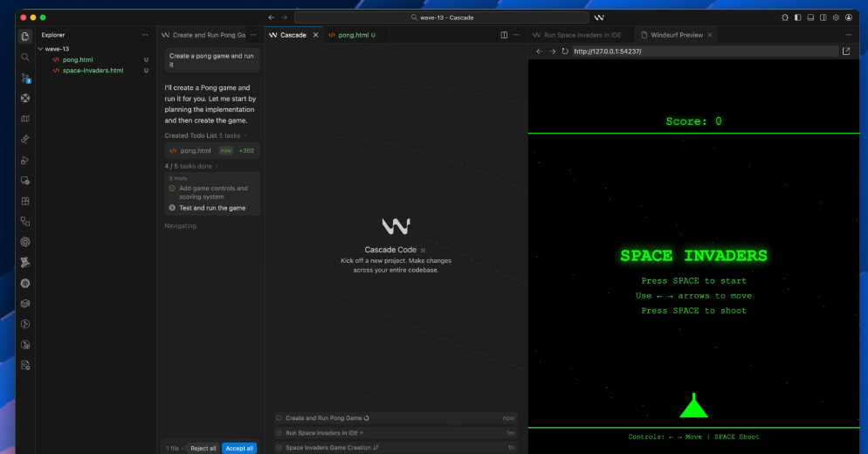This screenshot has height=454, width=868.
Task: Go back in Windsurf Preview browser
Action: point(540,52)
